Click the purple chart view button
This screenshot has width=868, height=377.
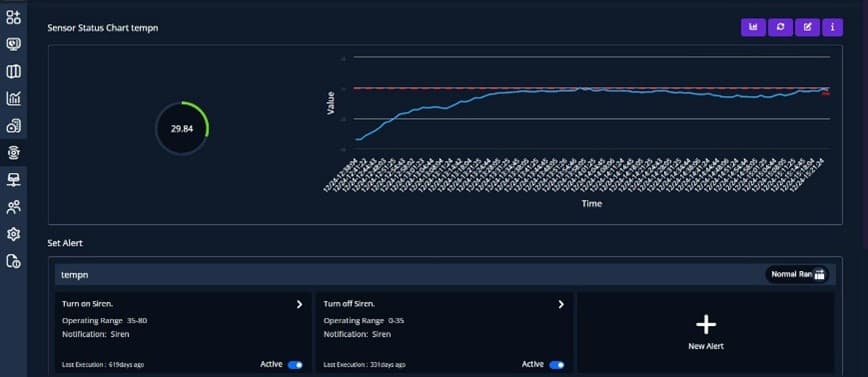753,27
